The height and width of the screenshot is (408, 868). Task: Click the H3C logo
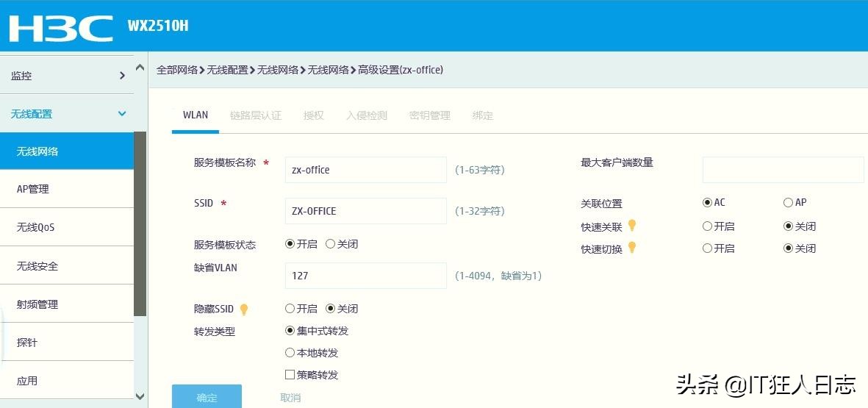coord(61,28)
